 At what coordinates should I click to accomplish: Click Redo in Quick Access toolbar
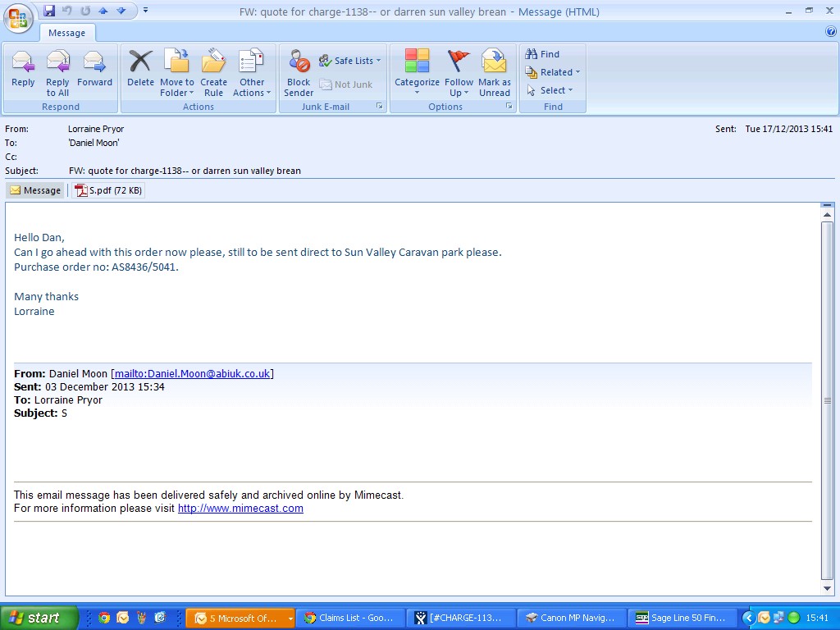tap(85, 10)
